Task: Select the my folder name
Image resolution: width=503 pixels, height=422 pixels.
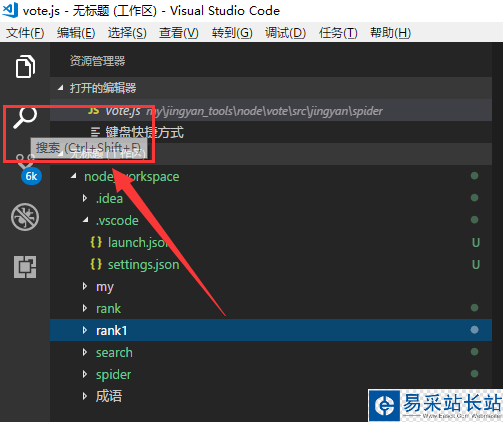Action: 105,287
